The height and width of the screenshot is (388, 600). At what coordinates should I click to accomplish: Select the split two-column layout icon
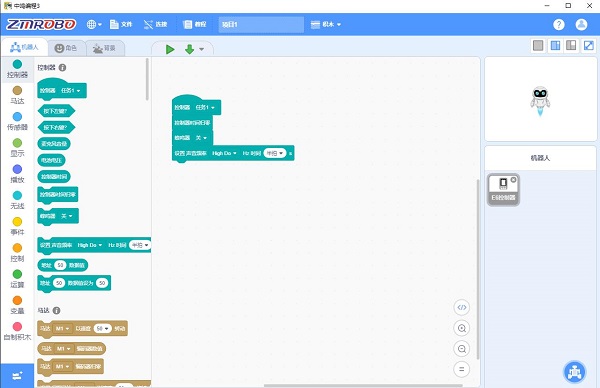click(x=555, y=46)
